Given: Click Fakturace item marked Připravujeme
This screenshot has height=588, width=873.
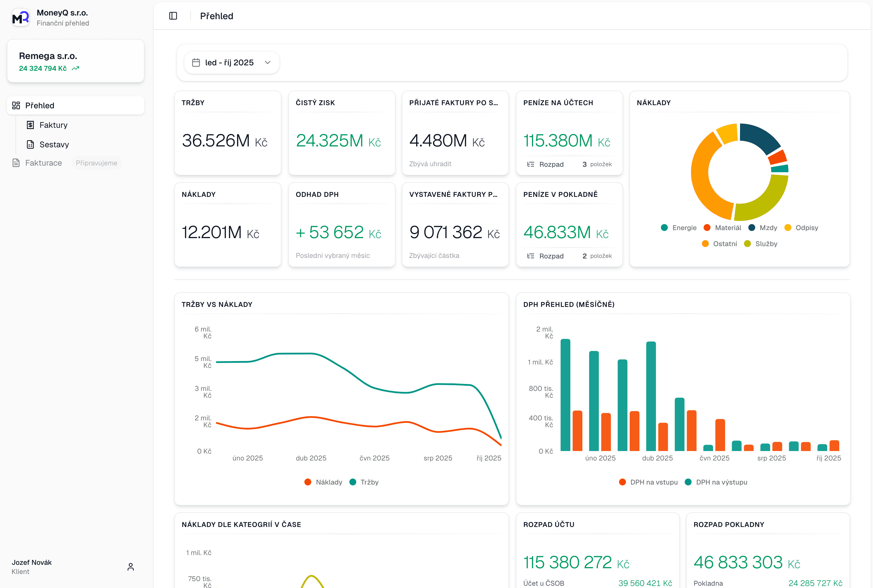Looking at the screenshot, I should pyautogui.click(x=44, y=163).
